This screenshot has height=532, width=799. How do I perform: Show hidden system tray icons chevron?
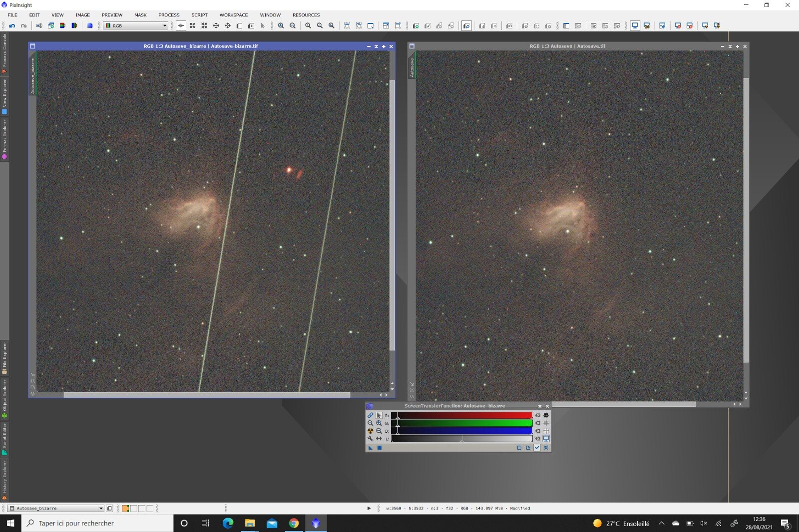coord(661,523)
